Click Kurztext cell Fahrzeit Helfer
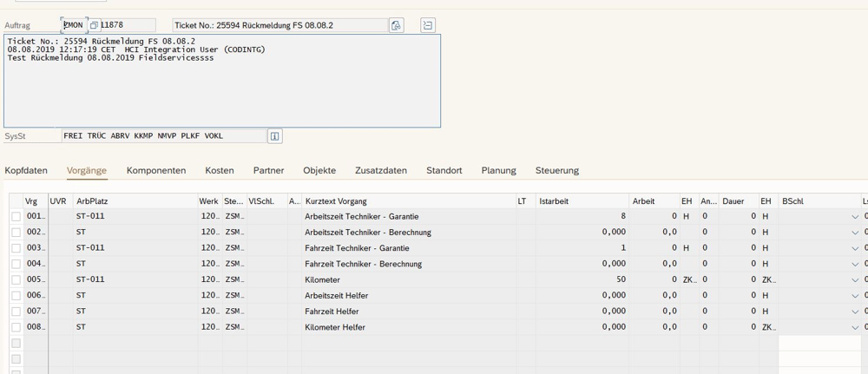The image size is (868, 374). (x=409, y=312)
